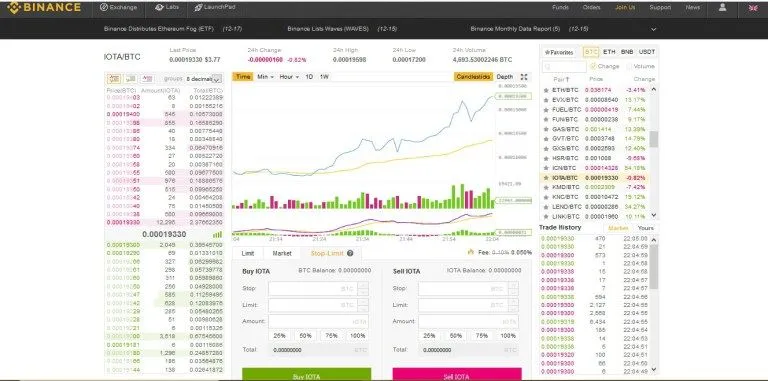Favorite the KMD/BTC pair star
768x381 pixels.
546,187
